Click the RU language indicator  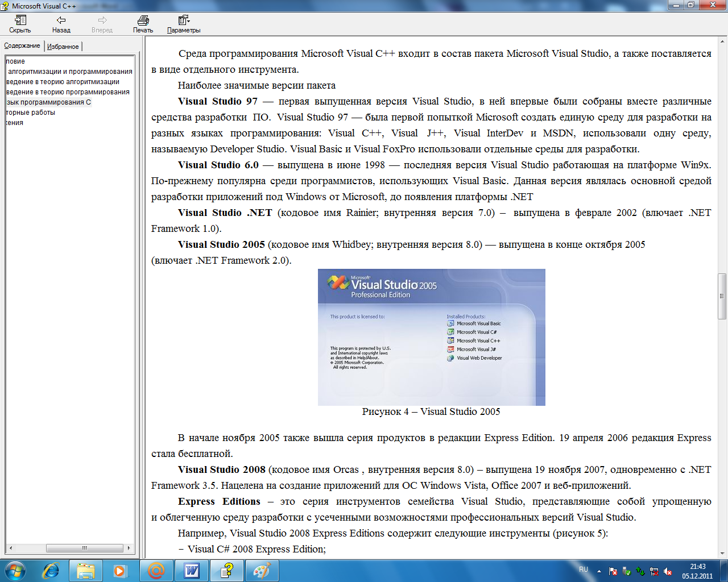click(584, 569)
